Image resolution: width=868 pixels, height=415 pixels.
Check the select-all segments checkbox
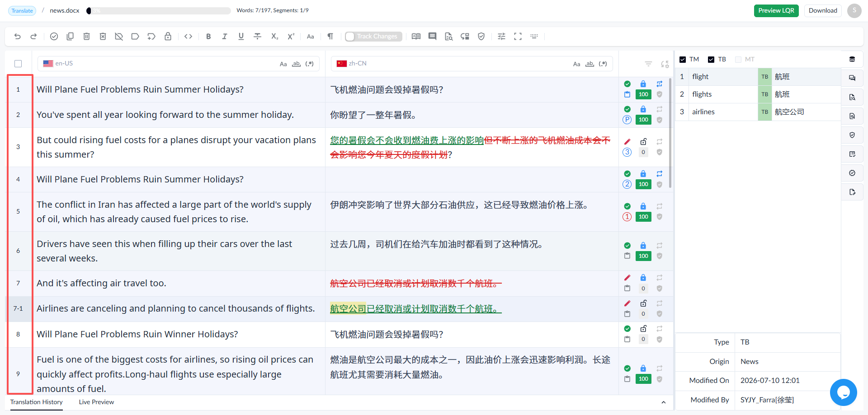[x=18, y=64]
